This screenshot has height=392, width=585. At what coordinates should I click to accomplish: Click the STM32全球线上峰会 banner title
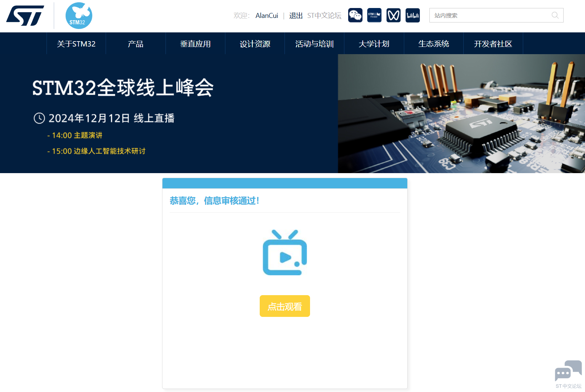pos(123,88)
